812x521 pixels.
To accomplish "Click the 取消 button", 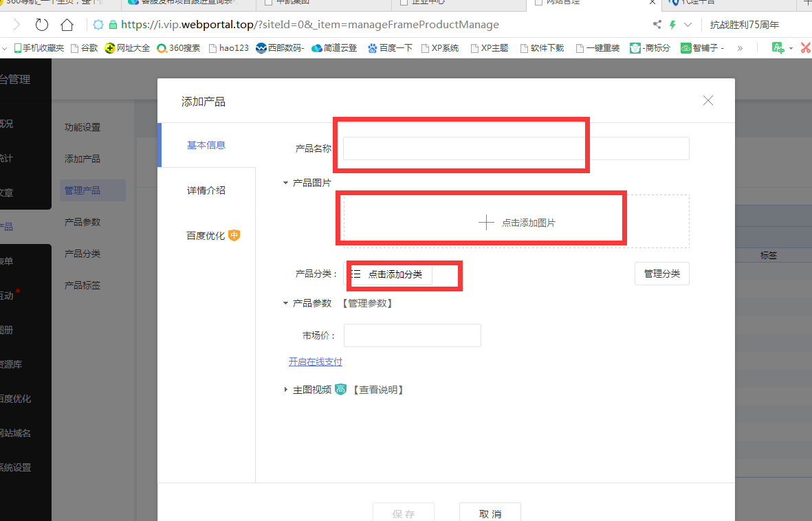I will click(490, 513).
